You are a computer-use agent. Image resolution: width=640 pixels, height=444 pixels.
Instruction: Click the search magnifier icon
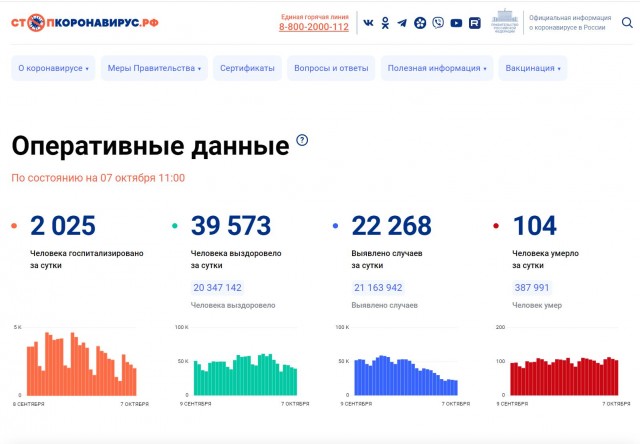tap(627, 22)
